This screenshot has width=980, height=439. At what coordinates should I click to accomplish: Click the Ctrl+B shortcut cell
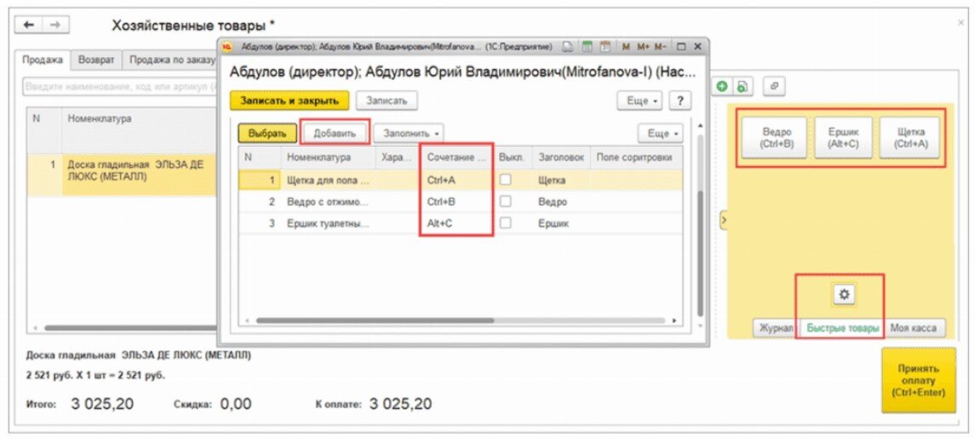click(x=457, y=202)
